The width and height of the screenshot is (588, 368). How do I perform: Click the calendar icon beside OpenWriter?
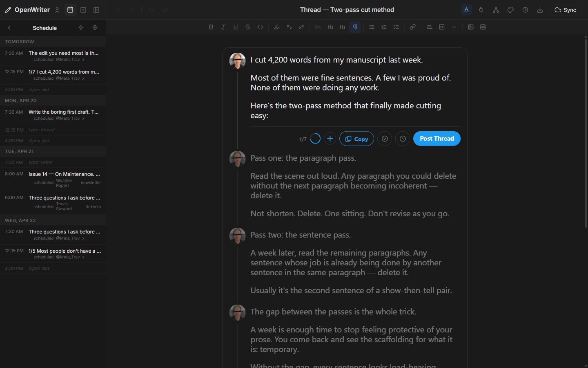pyautogui.click(x=70, y=9)
